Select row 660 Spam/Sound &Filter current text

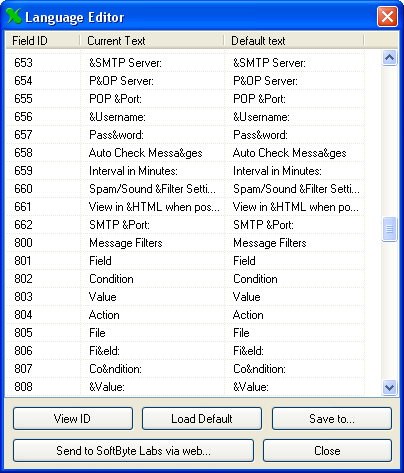tap(152, 189)
